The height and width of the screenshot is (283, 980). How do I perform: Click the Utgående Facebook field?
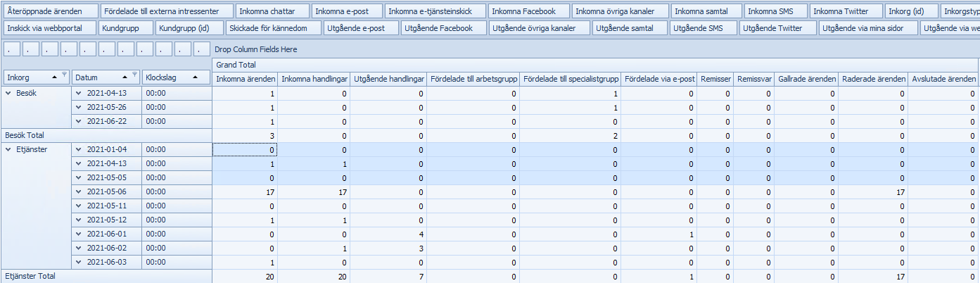tap(445, 28)
